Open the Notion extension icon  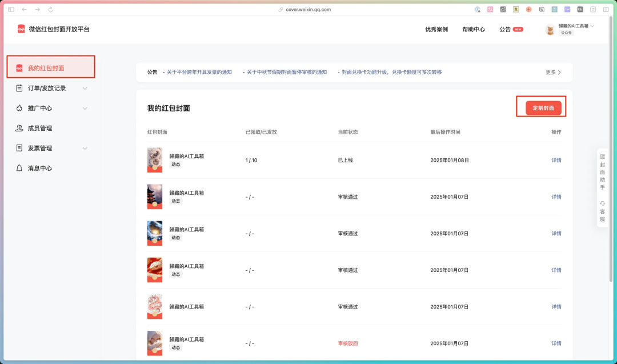click(542, 10)
